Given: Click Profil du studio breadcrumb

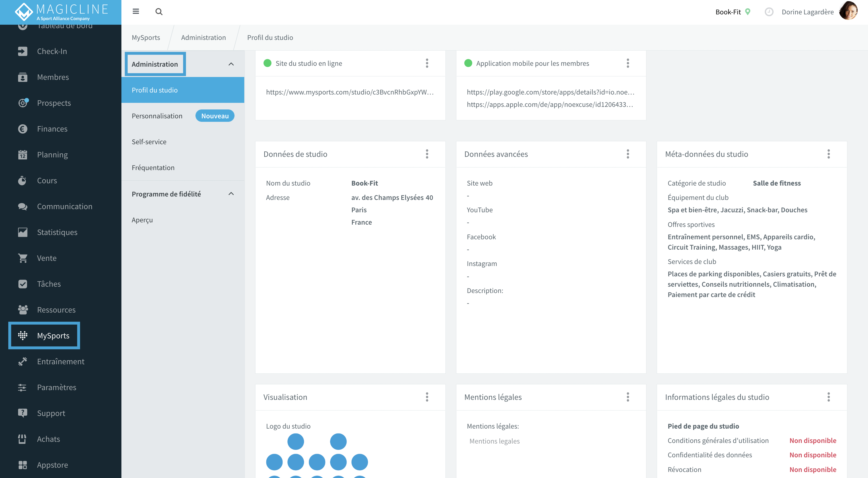Looking at the screenshot, I should point(270,37).
